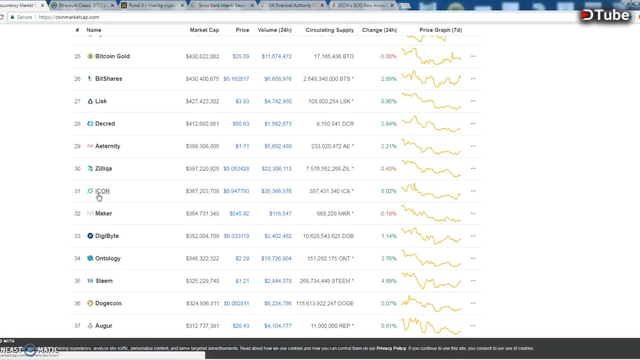Open the Steem coin page link
640x360 pixels.
coord(104,281)
